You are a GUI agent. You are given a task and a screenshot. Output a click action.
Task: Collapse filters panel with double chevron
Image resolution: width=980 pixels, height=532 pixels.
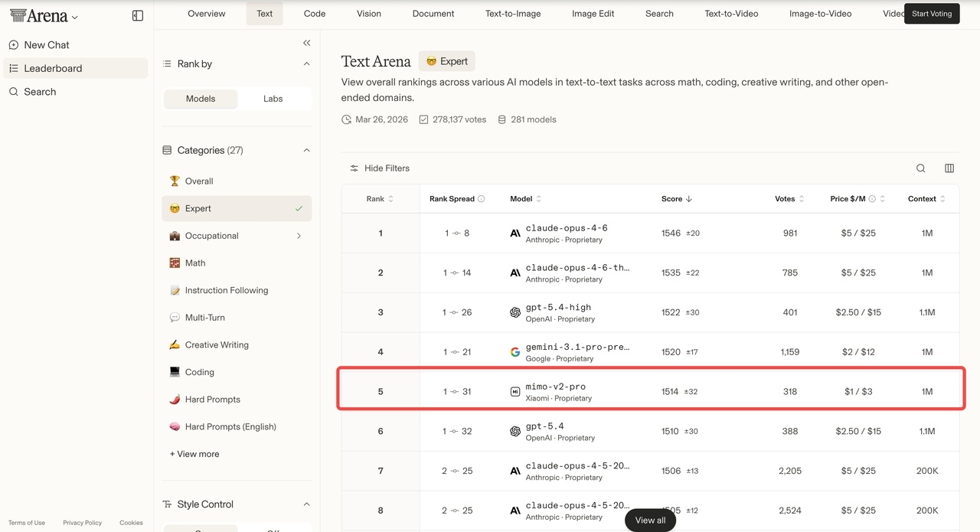307,43
